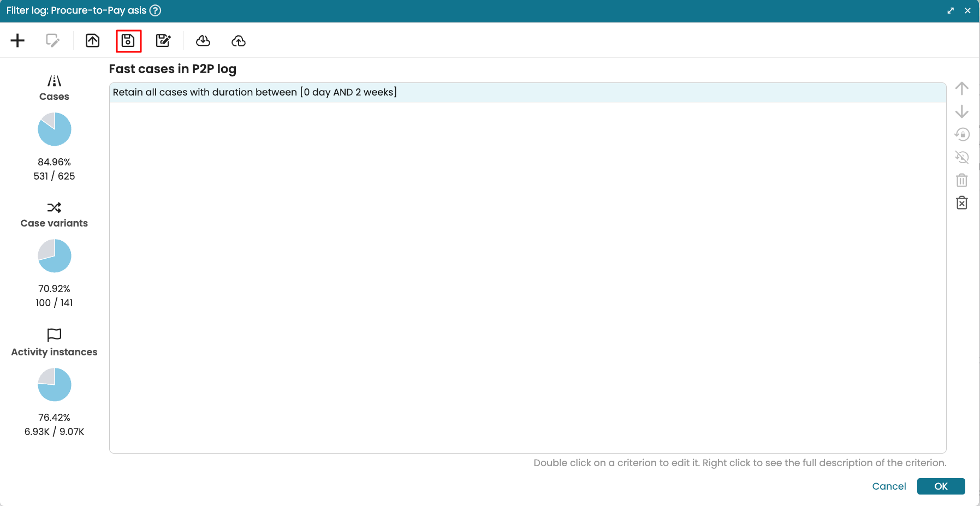Click the trash can delete icon

(x=961, y=180)
